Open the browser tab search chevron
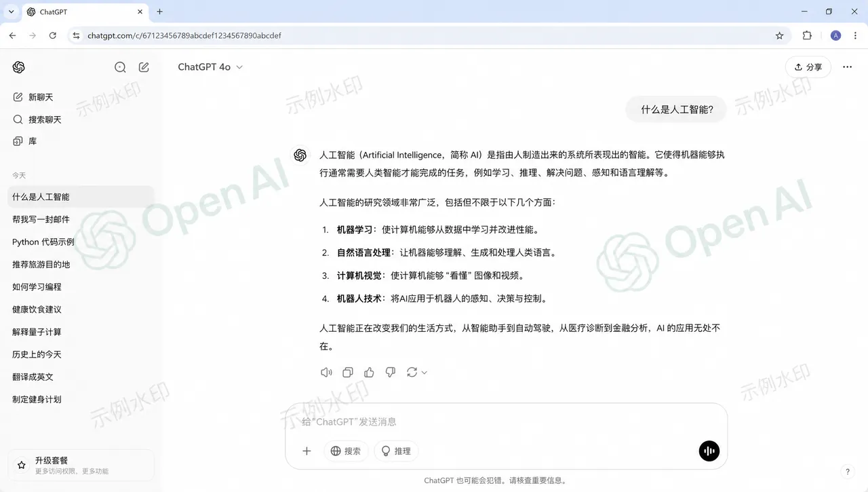 tap(11, 12)
